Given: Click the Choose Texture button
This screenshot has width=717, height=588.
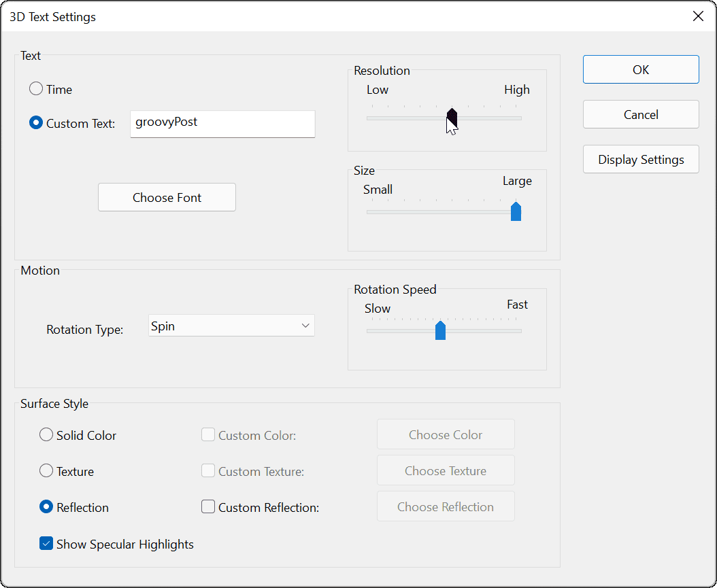Looking at the screenshot, I should pos(446,470).
